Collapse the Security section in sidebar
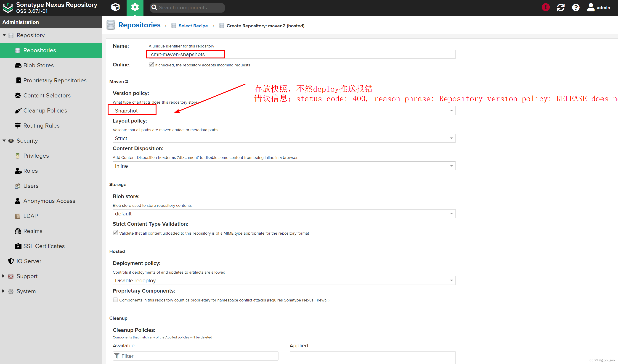The width and height of the screenshot is (618, 364). click(x=4, y=141)
